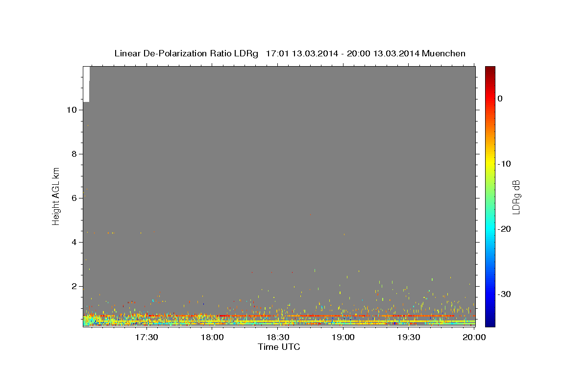Click the colorbar value 0

(x=500, y=98)
